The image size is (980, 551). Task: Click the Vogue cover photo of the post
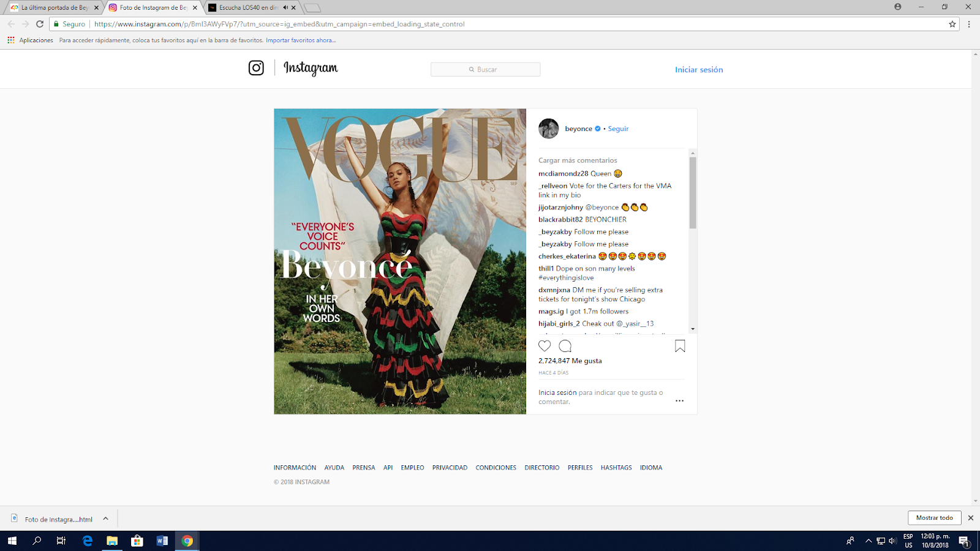tap(400, 261)
